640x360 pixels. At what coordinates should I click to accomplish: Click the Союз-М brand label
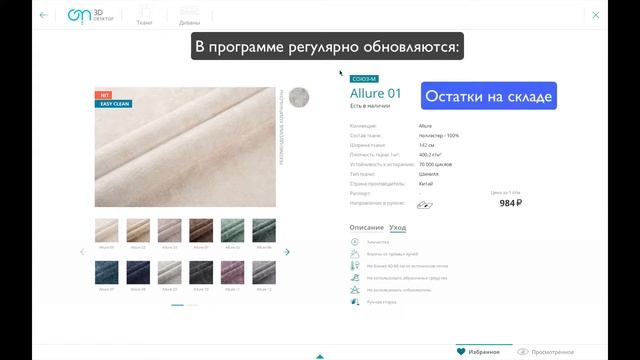click(x=364, y=79)
